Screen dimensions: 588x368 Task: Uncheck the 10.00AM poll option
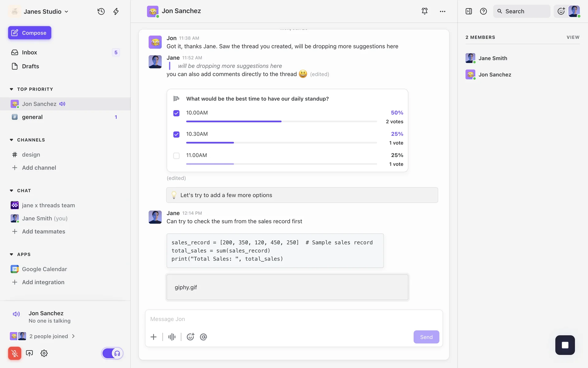(176, 113)
